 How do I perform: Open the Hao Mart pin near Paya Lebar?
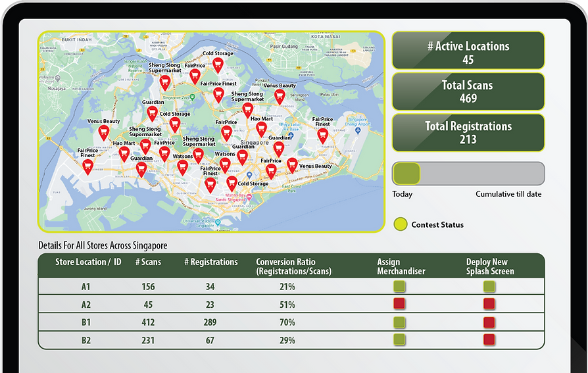pos(261,130)
